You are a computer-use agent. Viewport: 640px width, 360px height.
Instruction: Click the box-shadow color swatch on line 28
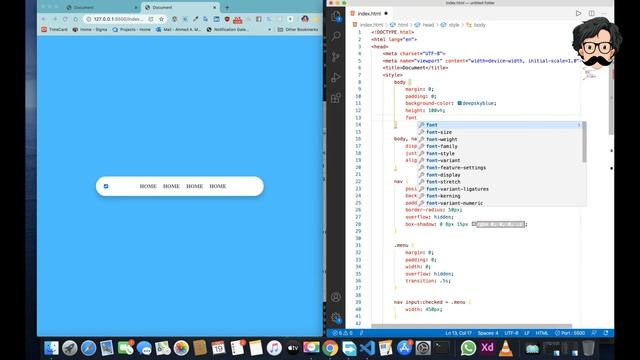pyautogui.click(x=474, y=224)
